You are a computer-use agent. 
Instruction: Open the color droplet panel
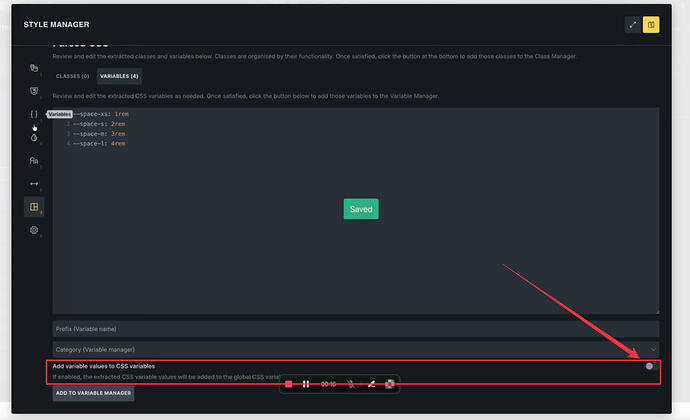click(34, 137)
